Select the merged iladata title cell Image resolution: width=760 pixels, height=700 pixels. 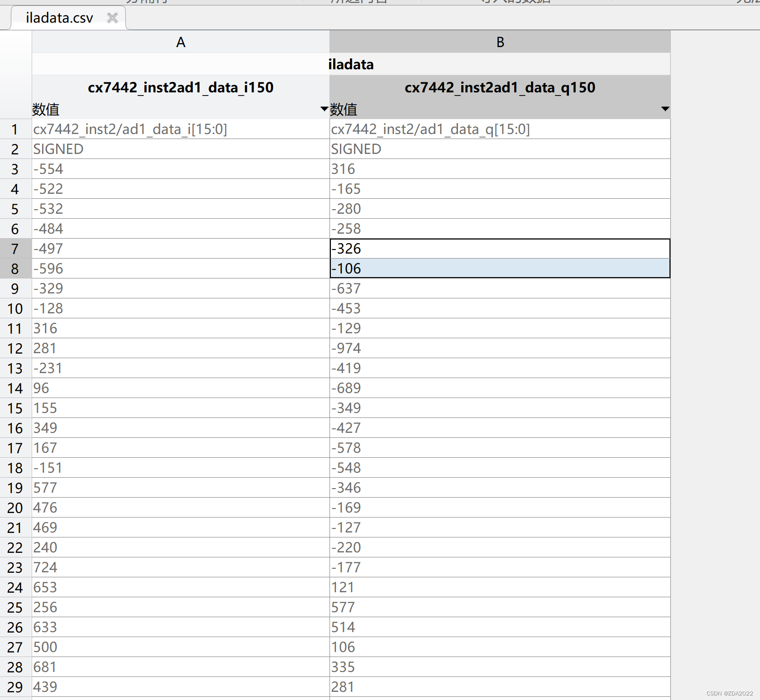pyautogui.click(x=351, y=64)
